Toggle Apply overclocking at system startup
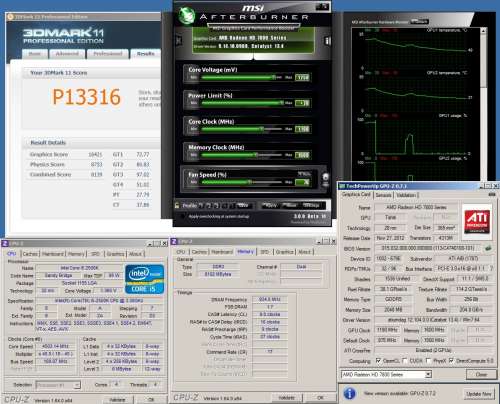 coord(182,216)
